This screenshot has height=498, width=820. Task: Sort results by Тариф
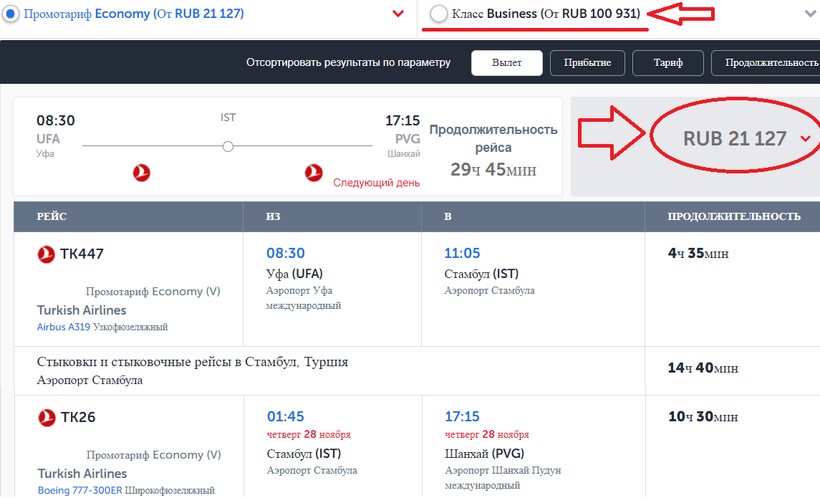click(668, 62)
